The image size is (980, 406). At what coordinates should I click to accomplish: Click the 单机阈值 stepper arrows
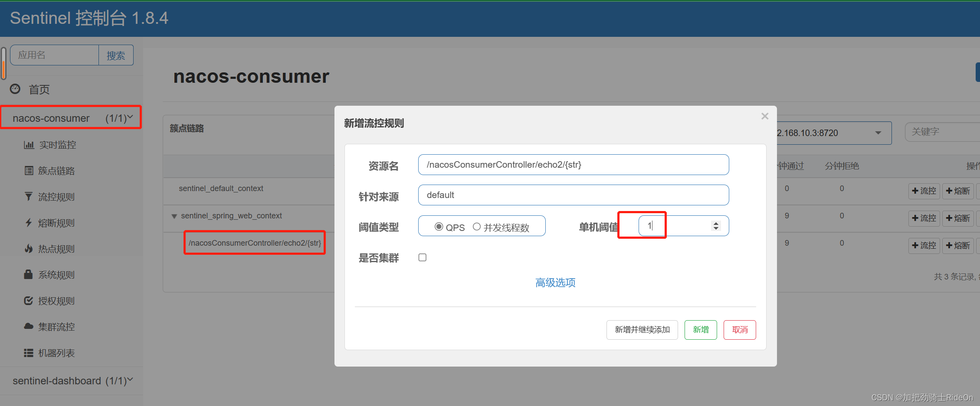click(716, 226)
